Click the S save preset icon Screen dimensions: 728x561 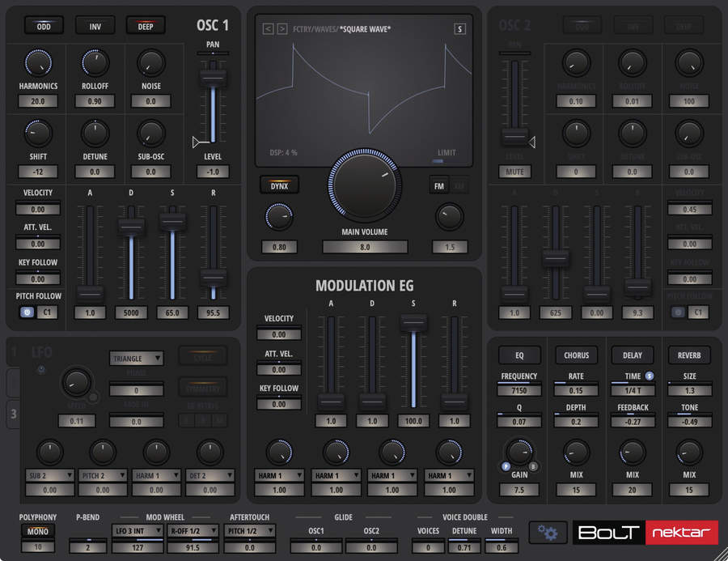(x=459, y=29)
